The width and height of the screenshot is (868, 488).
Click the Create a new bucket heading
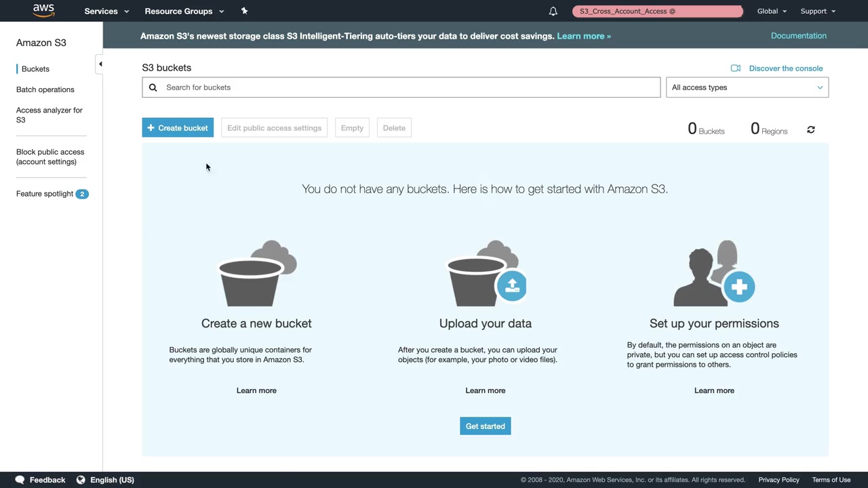[x=256, y=323]
